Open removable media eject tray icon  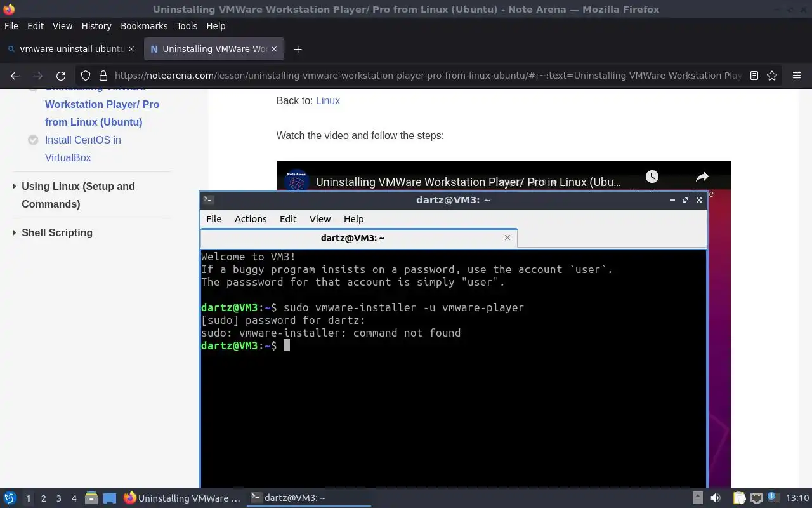(x=697, y=498)
